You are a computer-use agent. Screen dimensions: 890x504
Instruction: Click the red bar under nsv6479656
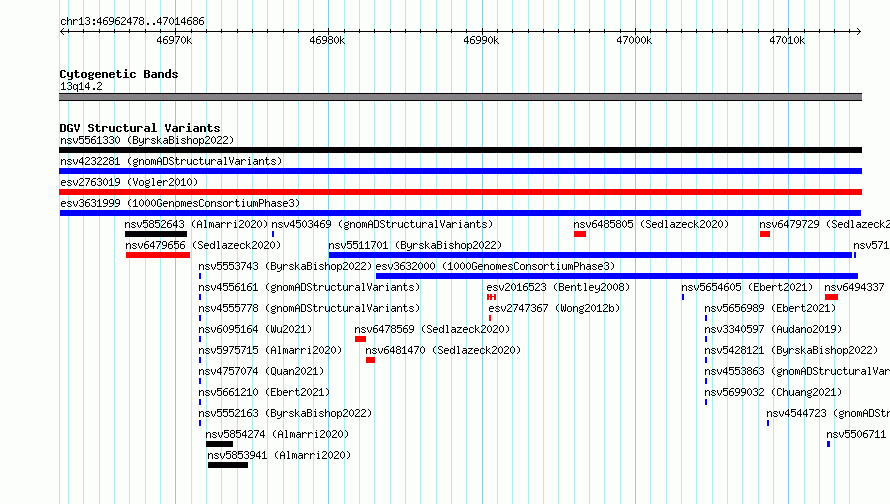pyautogui.click(x=158, y=255)
